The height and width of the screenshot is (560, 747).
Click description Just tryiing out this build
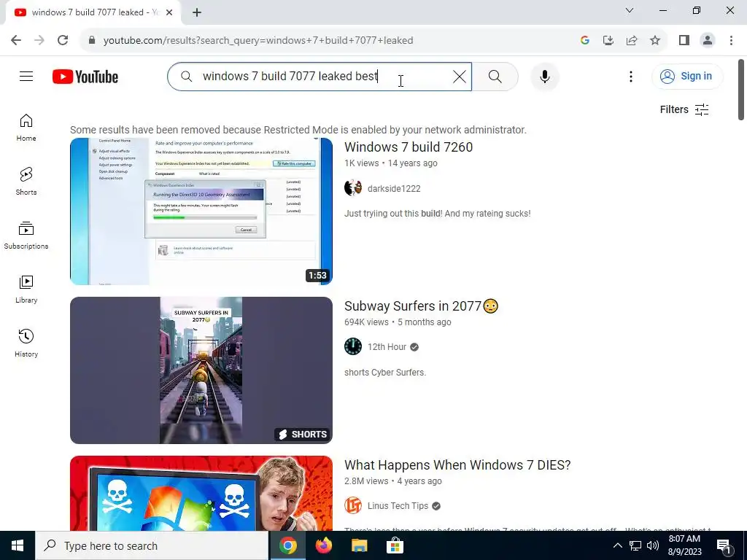(438, 214)
